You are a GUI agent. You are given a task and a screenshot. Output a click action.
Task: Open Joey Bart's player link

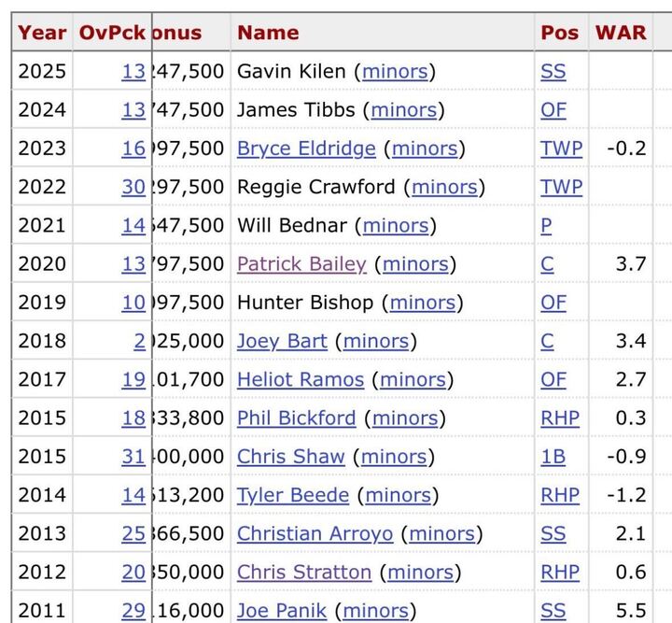[x=282, y=341]
